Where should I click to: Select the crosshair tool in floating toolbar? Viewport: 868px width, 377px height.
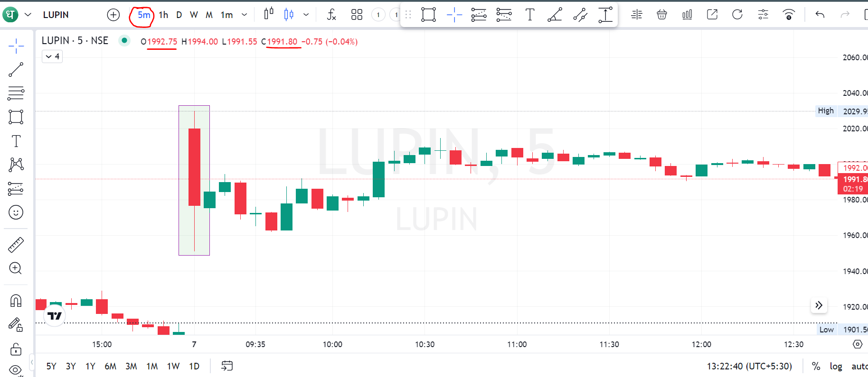tap(454, 15)
